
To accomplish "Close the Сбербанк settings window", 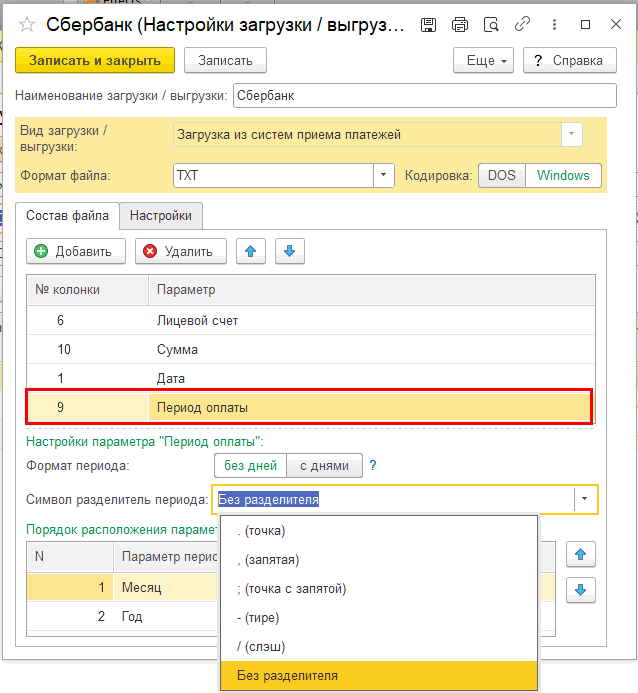I will tap(616, 24).
